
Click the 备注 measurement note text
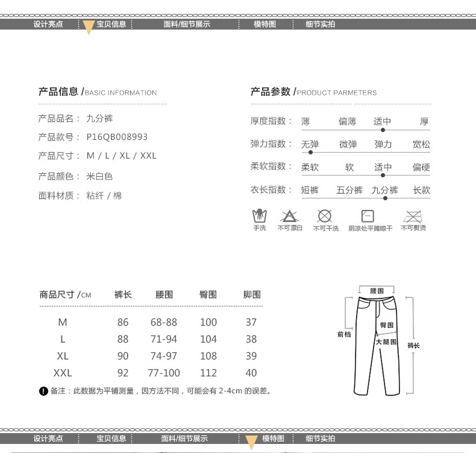[161, 391]
